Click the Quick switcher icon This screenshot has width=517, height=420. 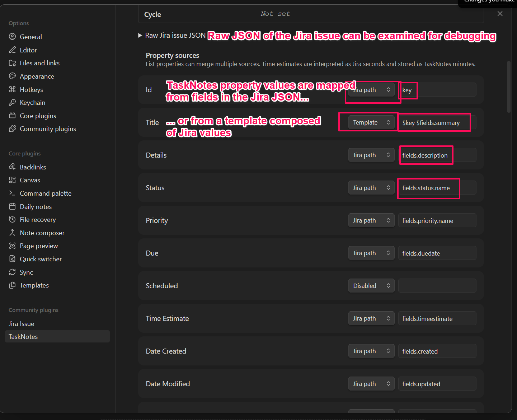pos(13,259)
